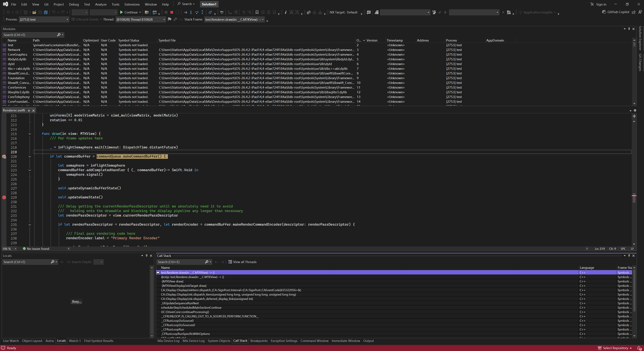Toggle auto-hide pin on Locals panel
Viewport: 644px width, 351px height.
click(x=147, y=256)
